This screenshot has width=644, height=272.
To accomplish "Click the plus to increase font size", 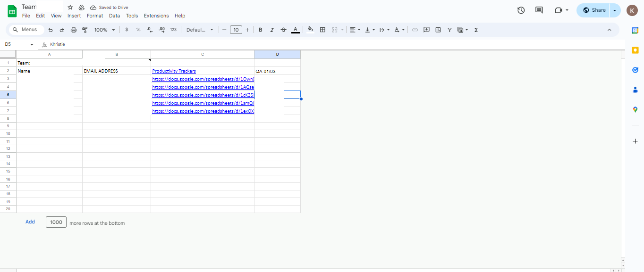I will (x=247, y=30).
